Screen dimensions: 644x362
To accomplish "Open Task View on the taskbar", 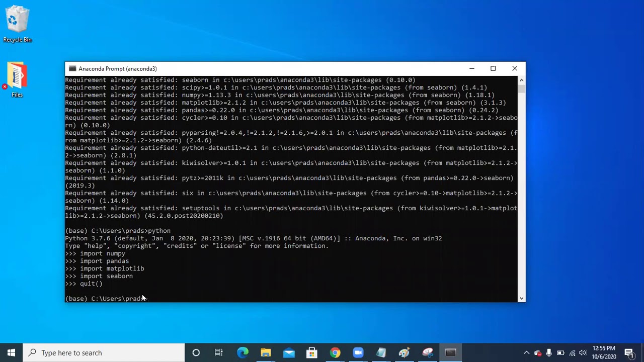I will pyautogui.click(x=219, y=353).
